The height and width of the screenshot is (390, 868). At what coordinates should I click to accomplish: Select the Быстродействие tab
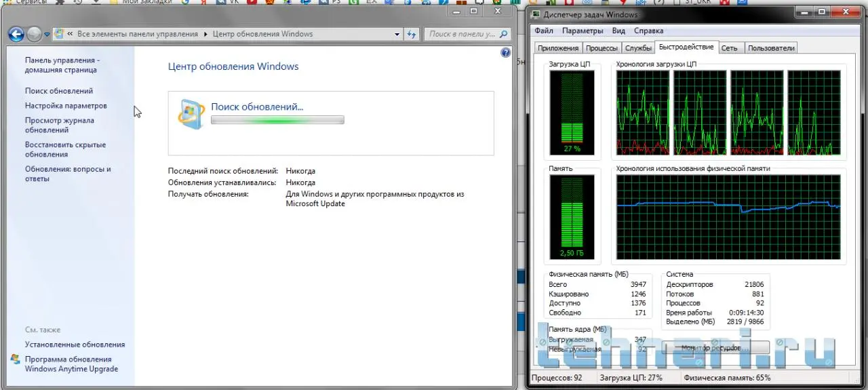tap(686, 47)
